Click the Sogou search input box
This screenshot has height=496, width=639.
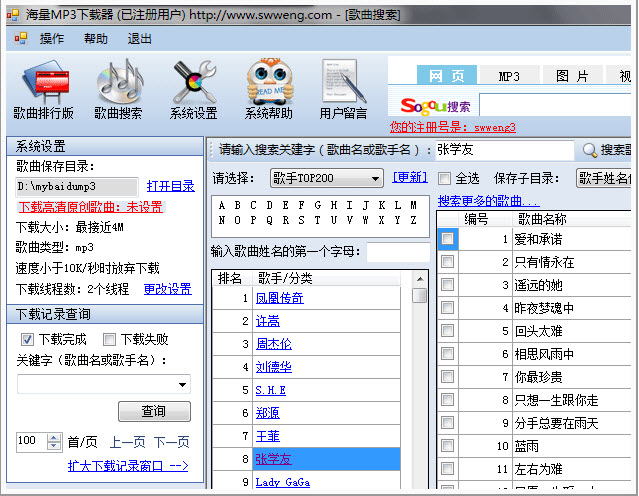(x=555, y=106)
